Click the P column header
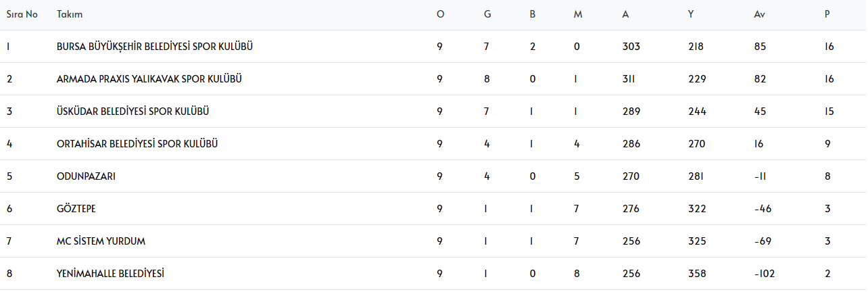This screenshot has height=294, width=868. 827,14
